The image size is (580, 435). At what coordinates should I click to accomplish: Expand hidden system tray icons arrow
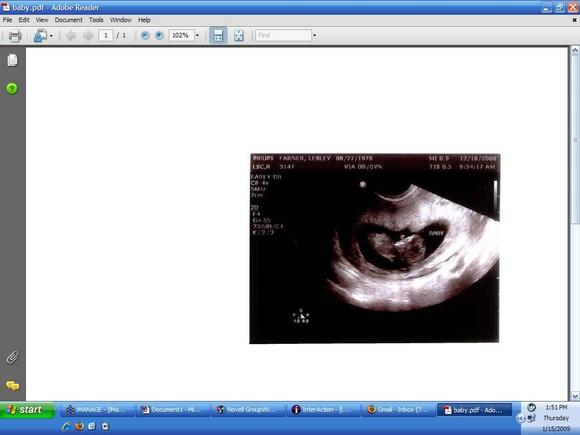[x=521, y=419]
